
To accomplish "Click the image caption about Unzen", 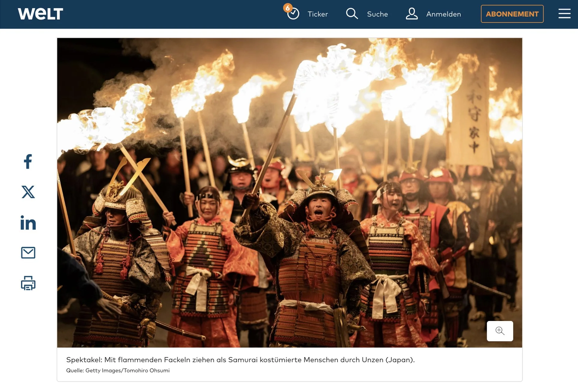I will pyautogui.click(x=240, y=360).
